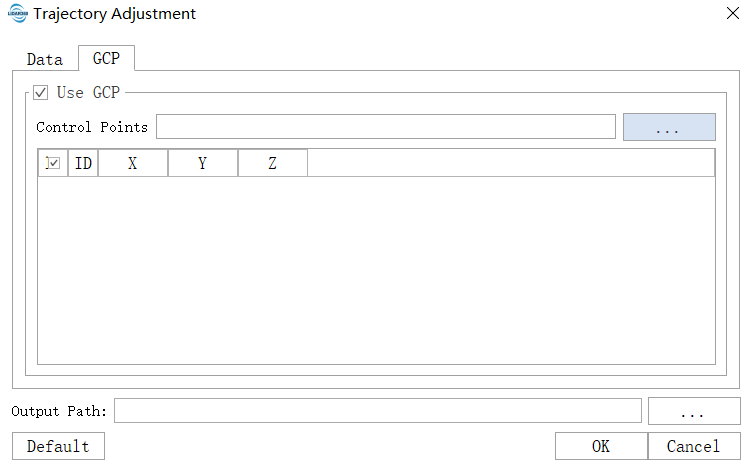Image resolution: width=752 pixels, height=474 pixels.
Task: Click the ID column header
Action: click(83, 163)
